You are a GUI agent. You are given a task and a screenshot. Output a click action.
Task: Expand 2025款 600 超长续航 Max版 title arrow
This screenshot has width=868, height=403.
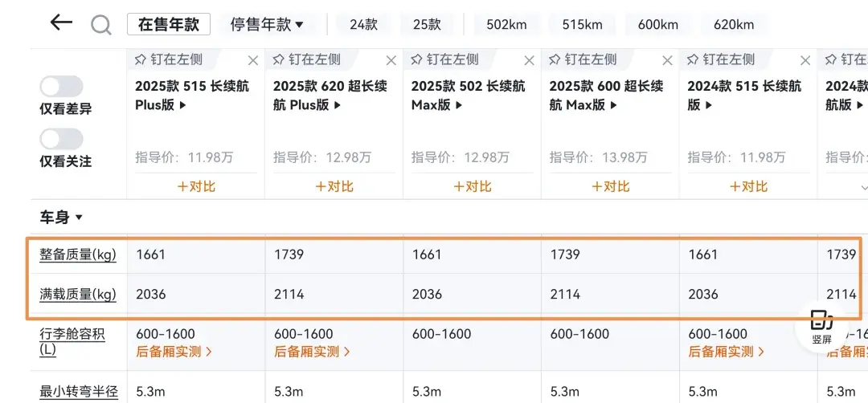(613, 105)
